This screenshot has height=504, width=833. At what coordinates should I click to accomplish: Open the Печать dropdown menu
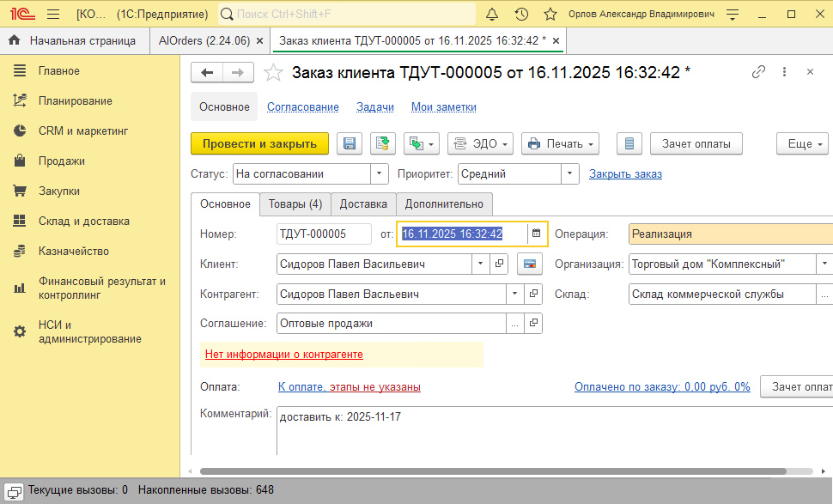tap(560, 143)
